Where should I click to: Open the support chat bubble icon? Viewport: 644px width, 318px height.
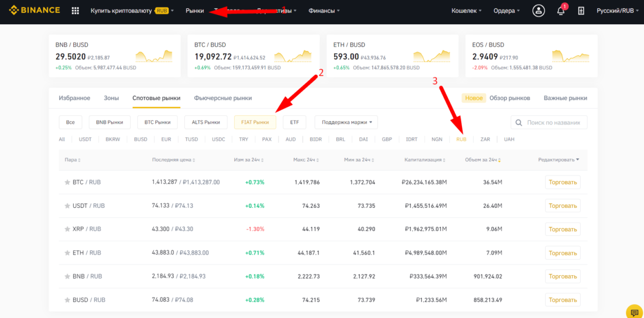click(634, 311)
